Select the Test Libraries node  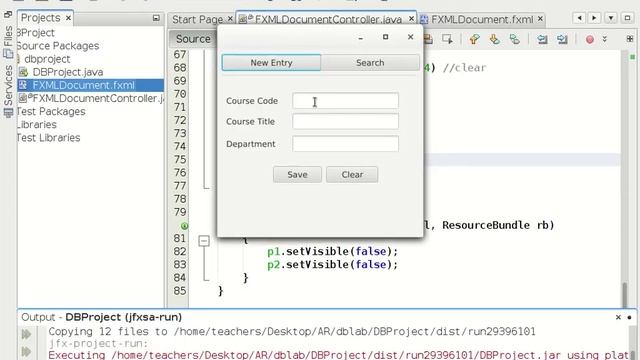pos(49,138)
